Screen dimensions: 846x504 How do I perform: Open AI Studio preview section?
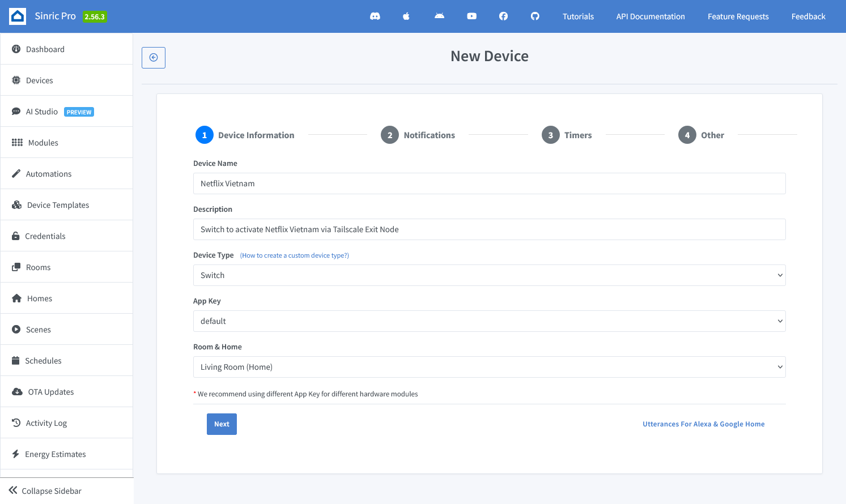[67, 112]
